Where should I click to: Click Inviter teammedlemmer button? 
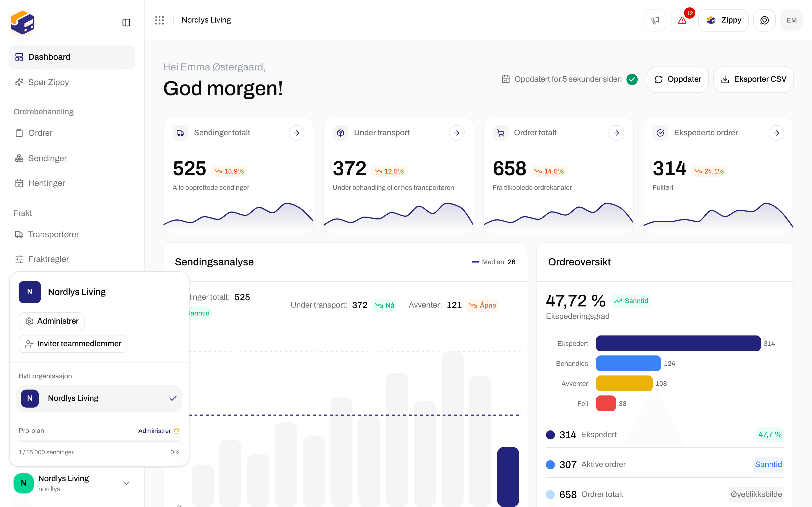[73, 343]
